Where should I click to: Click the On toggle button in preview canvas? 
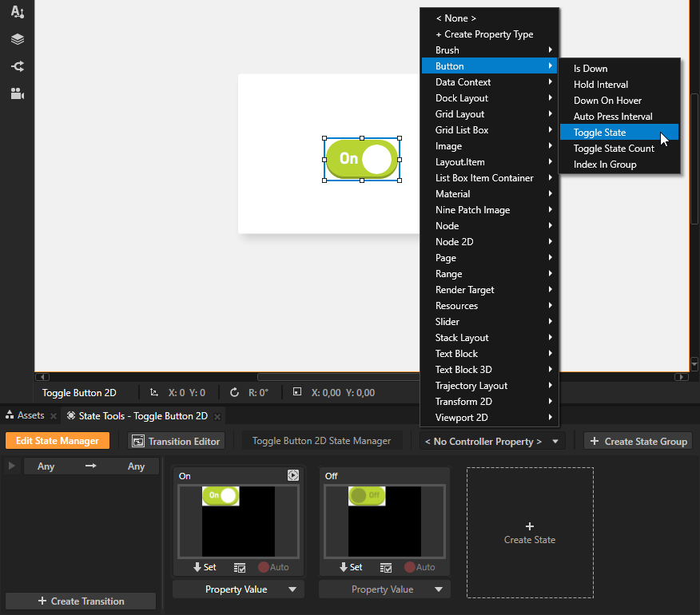tap(361, 158)
